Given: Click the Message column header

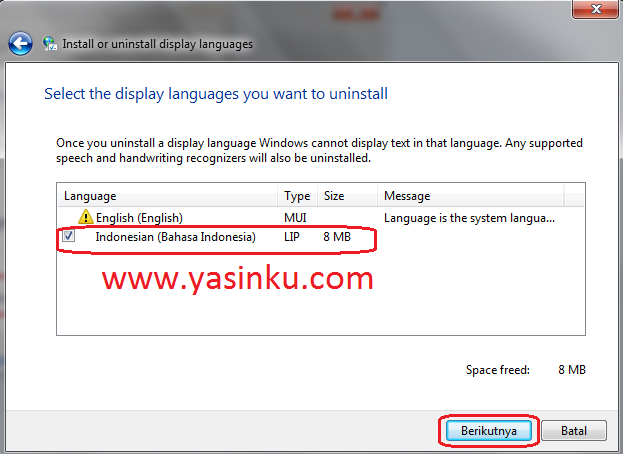Looking at the screenshot, I should 470,196.
